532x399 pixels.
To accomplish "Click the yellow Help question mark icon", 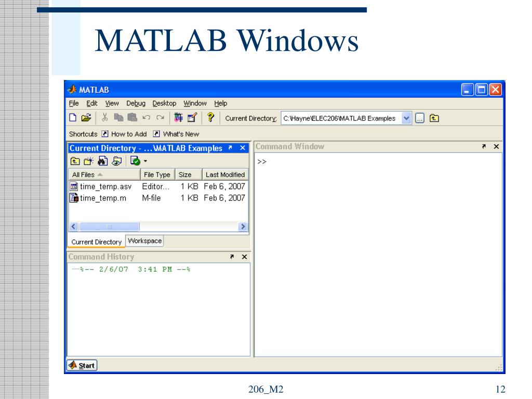I will pos(211,117).
